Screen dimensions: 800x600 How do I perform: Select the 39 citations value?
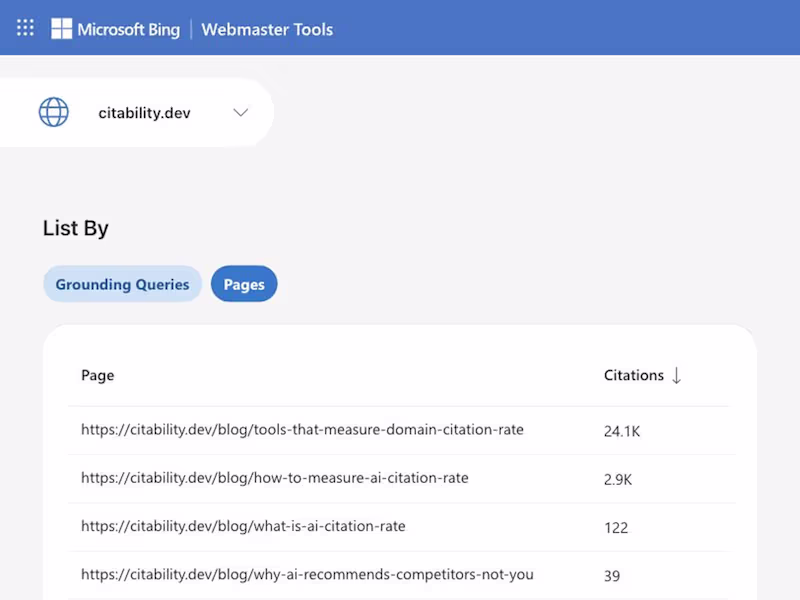point(612,576)
